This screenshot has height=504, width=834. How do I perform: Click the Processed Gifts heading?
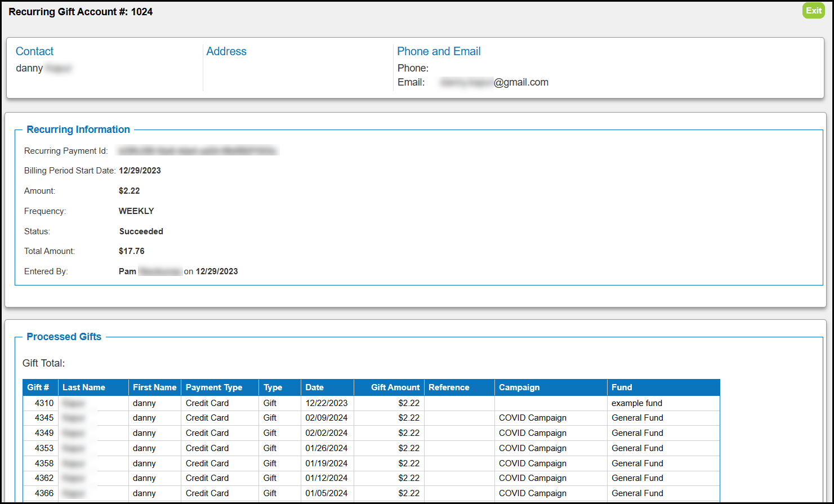tap(64, 337)
